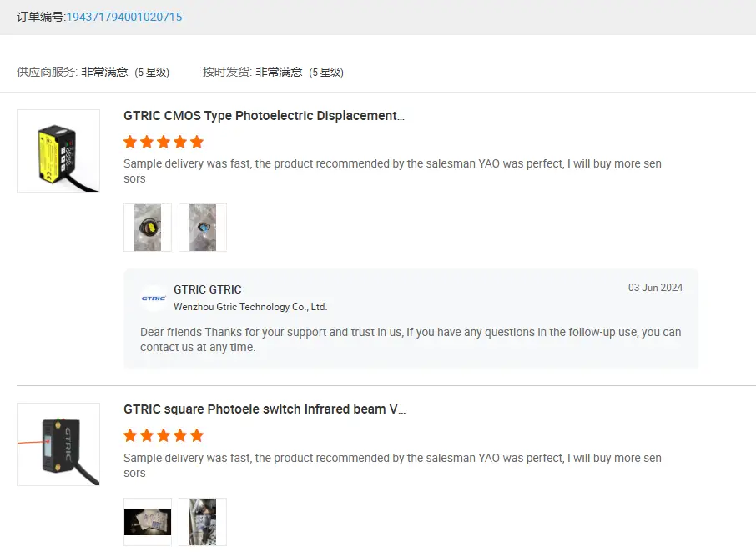This screenshot has height=552, width=756.
Task: Select the GTRIC GTRIC replier name
Action: pos(208,289)
